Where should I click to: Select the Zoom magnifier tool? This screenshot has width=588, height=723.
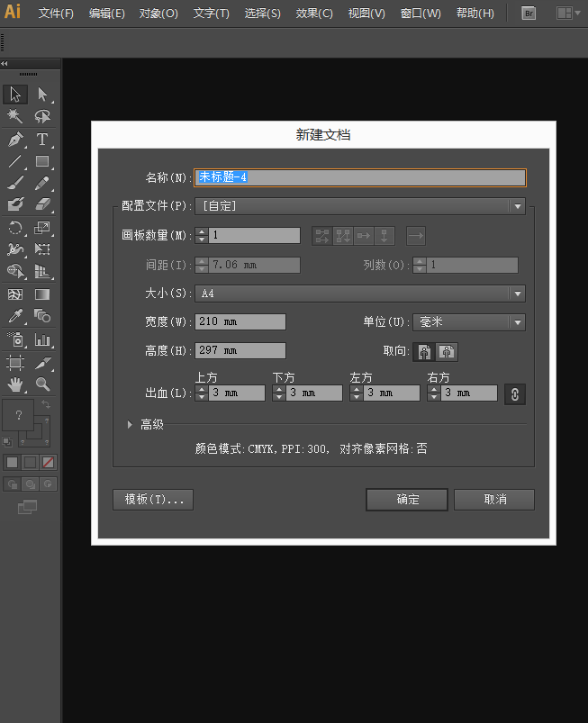41,384
